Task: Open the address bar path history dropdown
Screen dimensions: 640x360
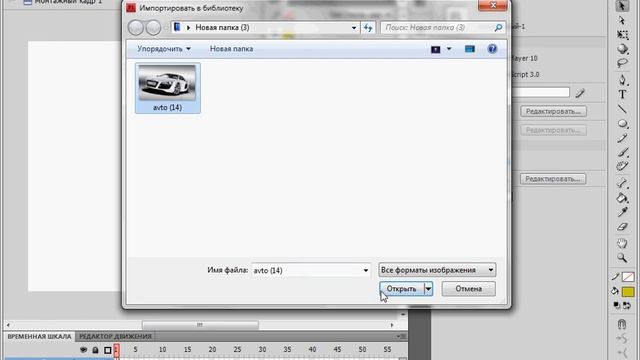Action: click(354, 28)
